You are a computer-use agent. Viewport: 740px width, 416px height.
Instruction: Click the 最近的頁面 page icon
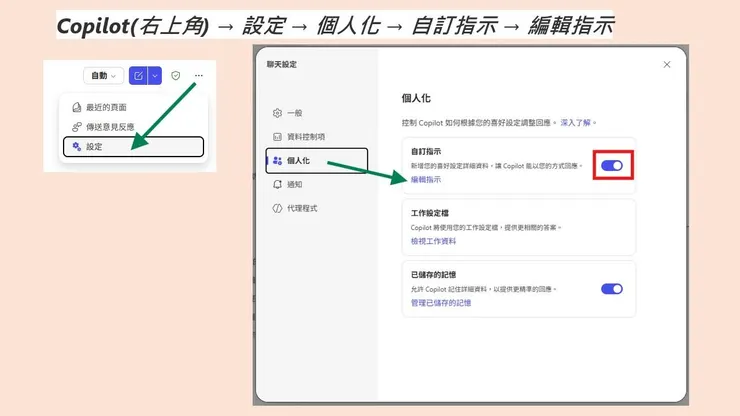point(76,107)
